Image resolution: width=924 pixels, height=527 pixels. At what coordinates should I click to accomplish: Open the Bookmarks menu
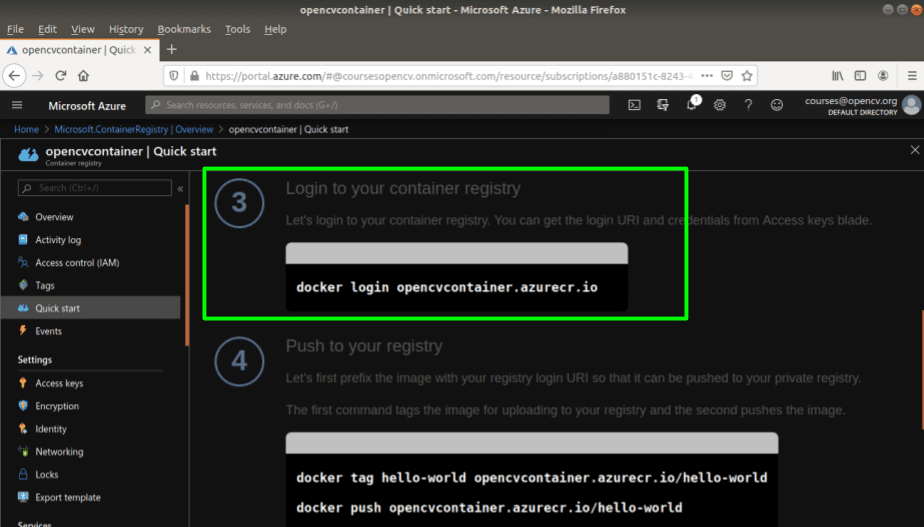click(184, 29)
